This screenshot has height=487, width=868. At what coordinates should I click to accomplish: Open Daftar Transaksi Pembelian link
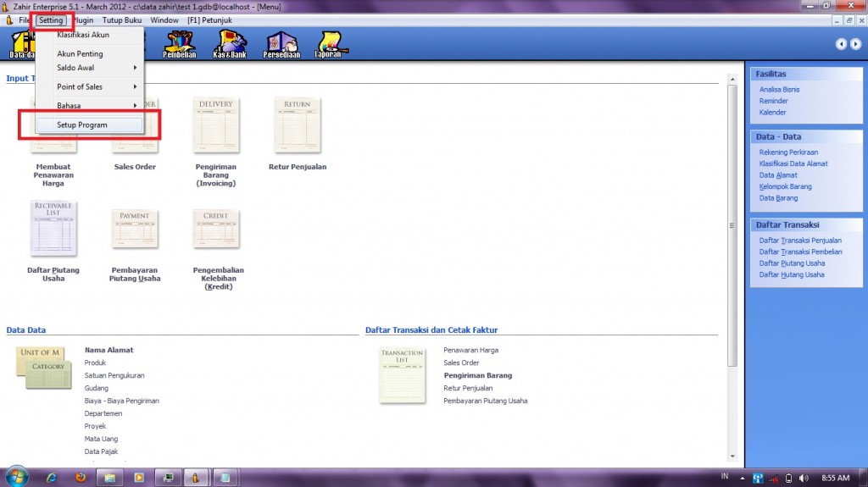point(800,252)
